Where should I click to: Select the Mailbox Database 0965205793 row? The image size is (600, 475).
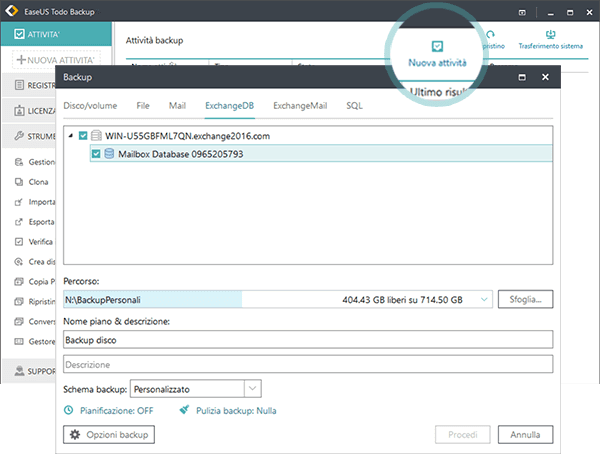(x=321, y=153)
